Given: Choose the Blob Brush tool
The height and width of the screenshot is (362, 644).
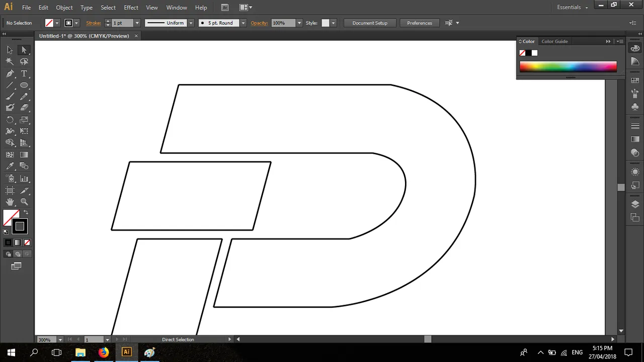Looking at the screenshot, I should pos(10,108).
